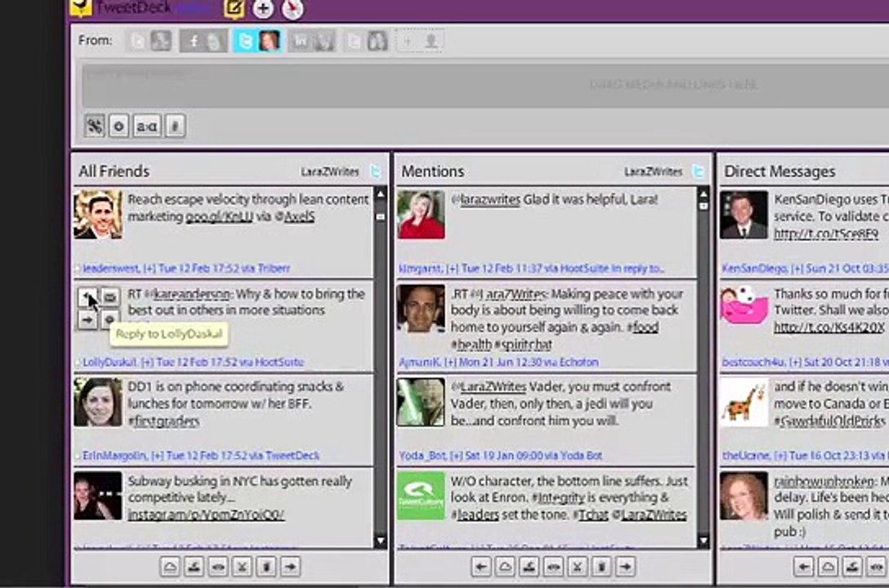Click All Friends scrollbar down arrow
The image size is (889, 588).
[381, 541]
